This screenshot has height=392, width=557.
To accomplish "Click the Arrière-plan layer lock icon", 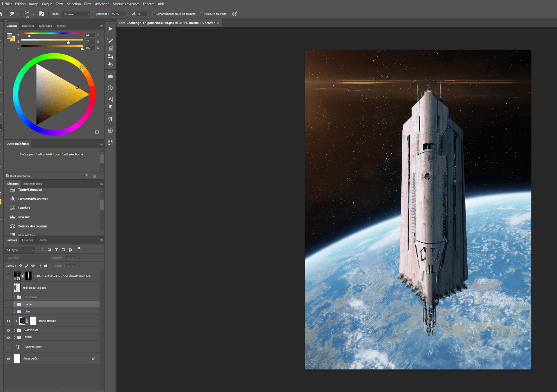I will 94,359.
